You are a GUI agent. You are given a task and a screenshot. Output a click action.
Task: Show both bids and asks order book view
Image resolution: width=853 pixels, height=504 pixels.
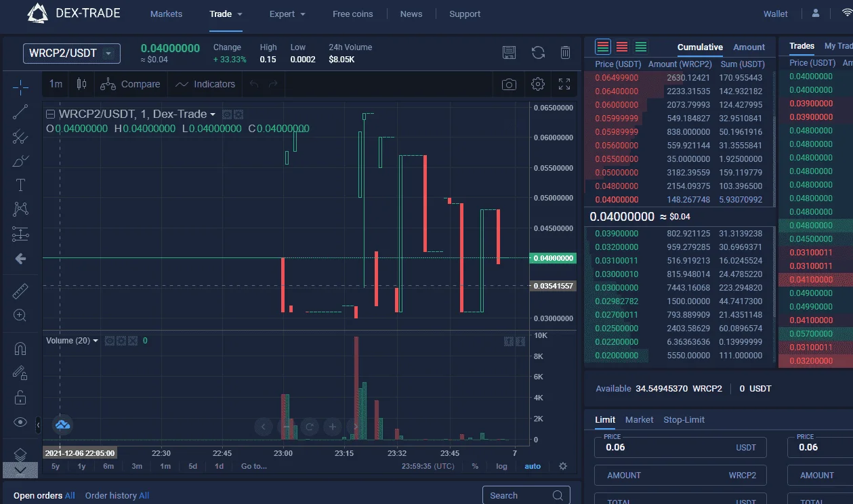pos(603,47)
